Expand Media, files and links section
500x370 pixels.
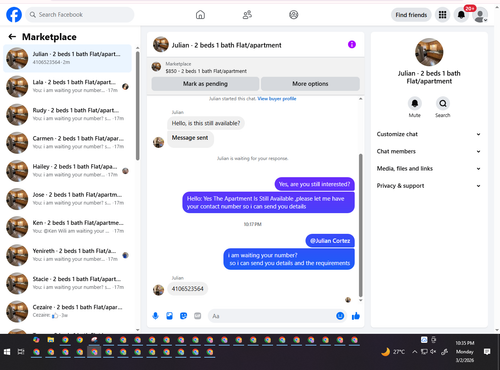pyautogui.click(x=429, y=169)
